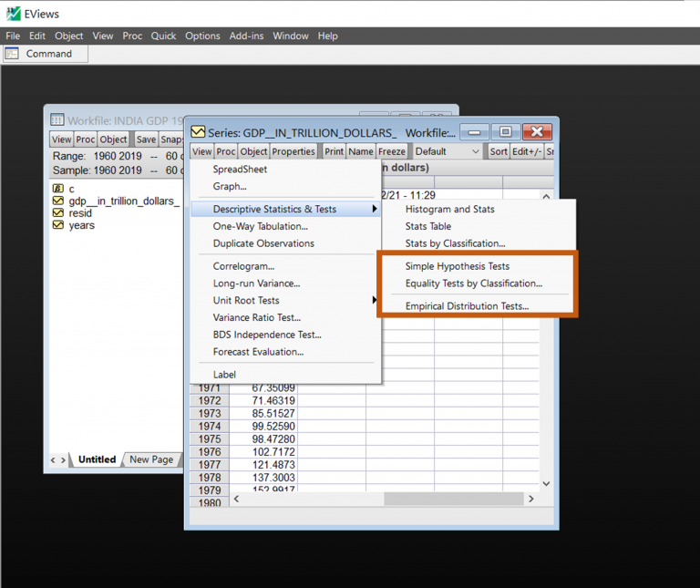Maximize the Series window

[x=505, y=132]
